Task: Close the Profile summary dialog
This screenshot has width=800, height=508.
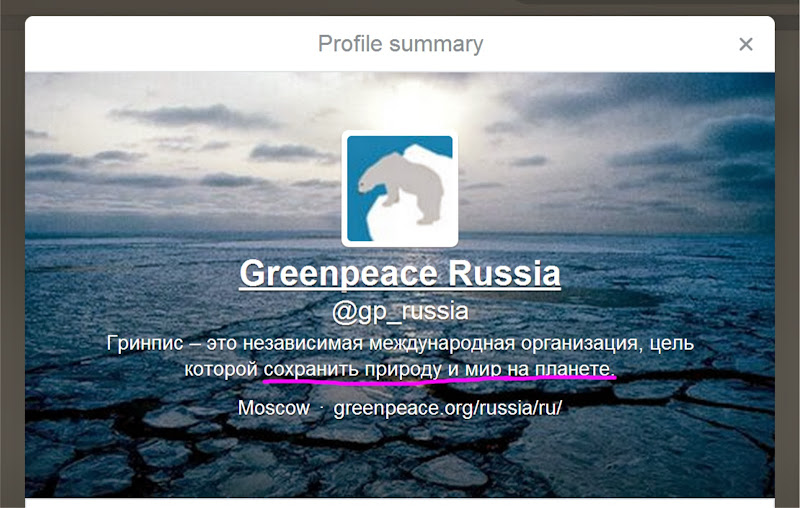Action: click(745, 44)
